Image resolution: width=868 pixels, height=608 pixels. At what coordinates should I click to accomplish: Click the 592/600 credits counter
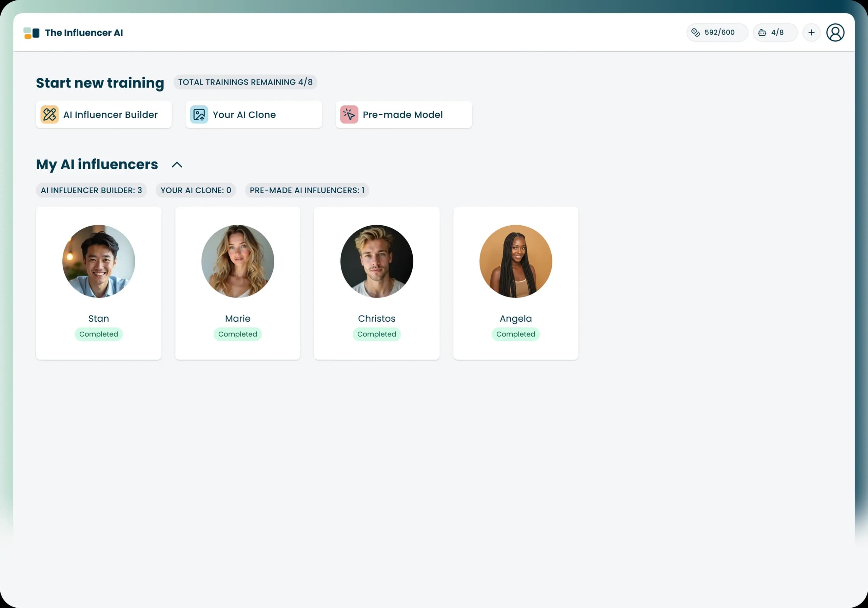(719, 33)
